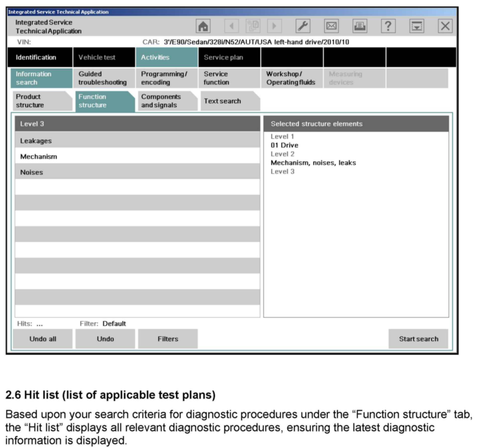Image resolution: width=483 pixels, height=448 pixels.
Task: Click the Undo all button
Action: 43,339
